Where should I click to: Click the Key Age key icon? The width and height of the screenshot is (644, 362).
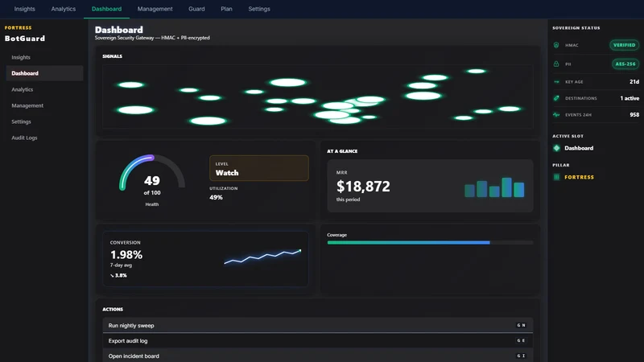pyautogui.click(x=556, y=82)
